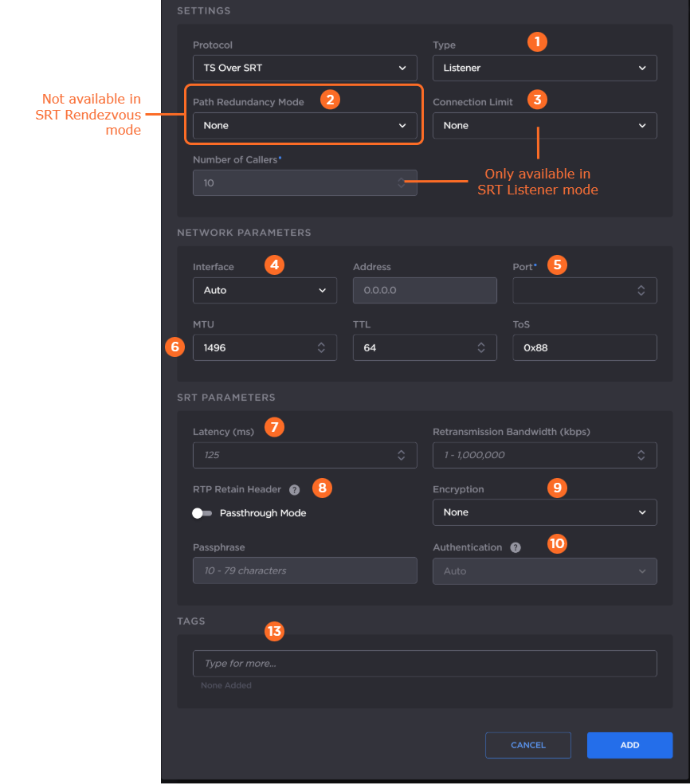Expand the Path Redundancy Mode dropdown
This screenshot has height=784, width=690.
click(x=304, y=125)
